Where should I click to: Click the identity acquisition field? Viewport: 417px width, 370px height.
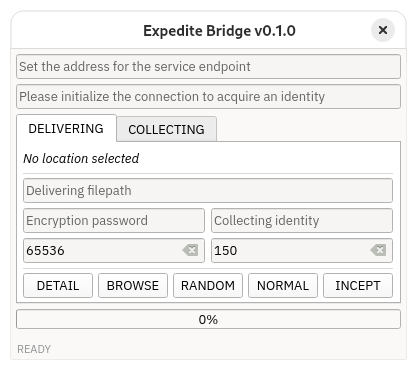point(208,97)
